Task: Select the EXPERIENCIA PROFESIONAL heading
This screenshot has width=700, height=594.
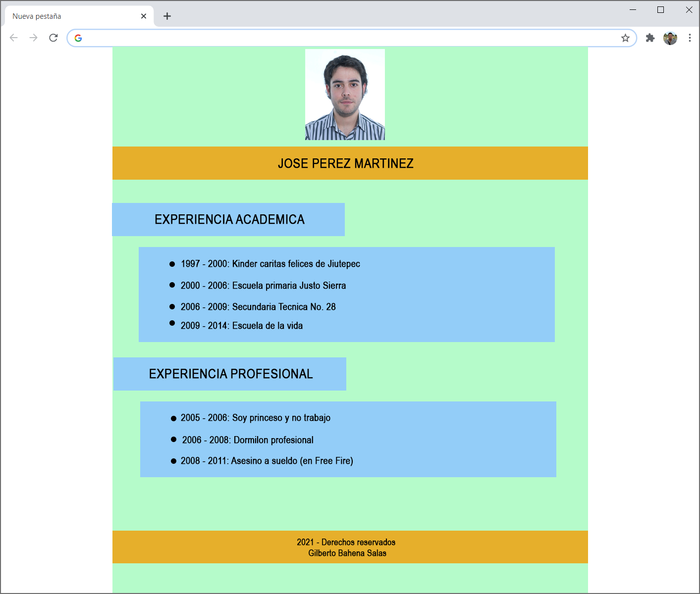Action: point(230,374)
